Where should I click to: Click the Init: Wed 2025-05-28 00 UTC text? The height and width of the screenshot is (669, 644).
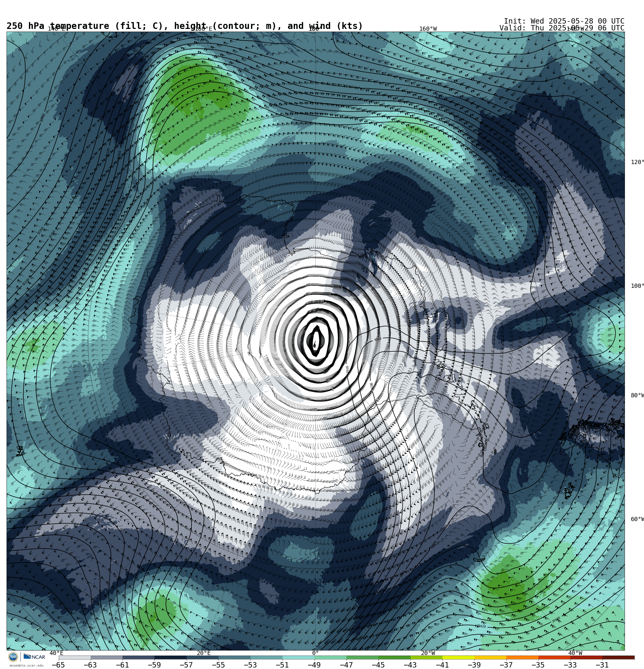564,21
